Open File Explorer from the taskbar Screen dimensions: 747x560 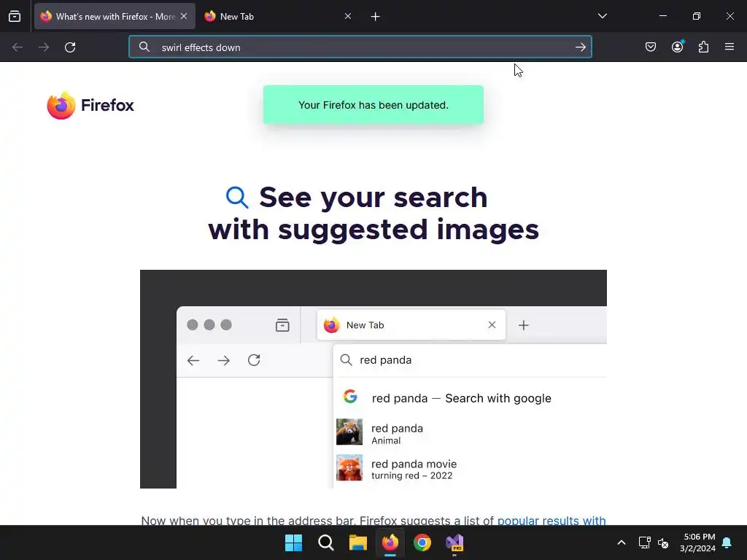(x=357, y=542)
